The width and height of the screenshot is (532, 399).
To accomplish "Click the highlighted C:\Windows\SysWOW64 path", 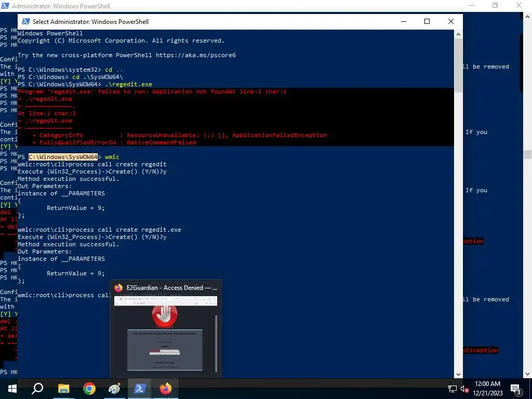I will (x=63, y=157).
